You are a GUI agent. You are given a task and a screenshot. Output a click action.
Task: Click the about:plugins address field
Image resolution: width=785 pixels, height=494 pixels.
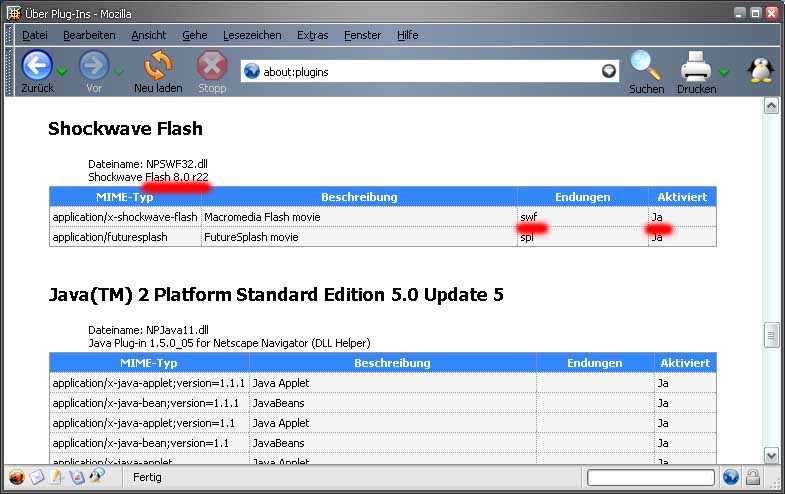point(430,72)
